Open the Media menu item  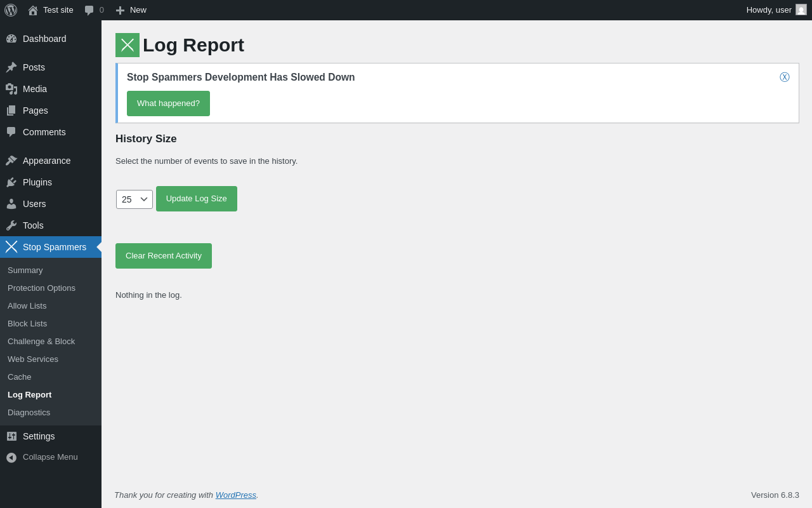click(x=51, y=89)
